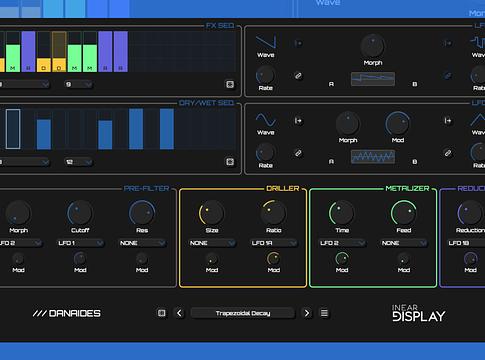Click the Morph knob in the sawtooth LFO panel
The width and height of the screenshot is (485, 360).
(x=373, y=46)
